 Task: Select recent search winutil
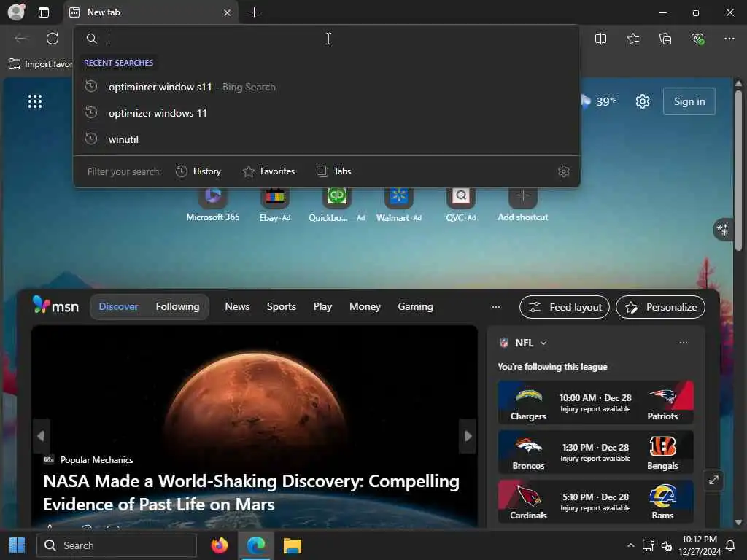(327, 139)
